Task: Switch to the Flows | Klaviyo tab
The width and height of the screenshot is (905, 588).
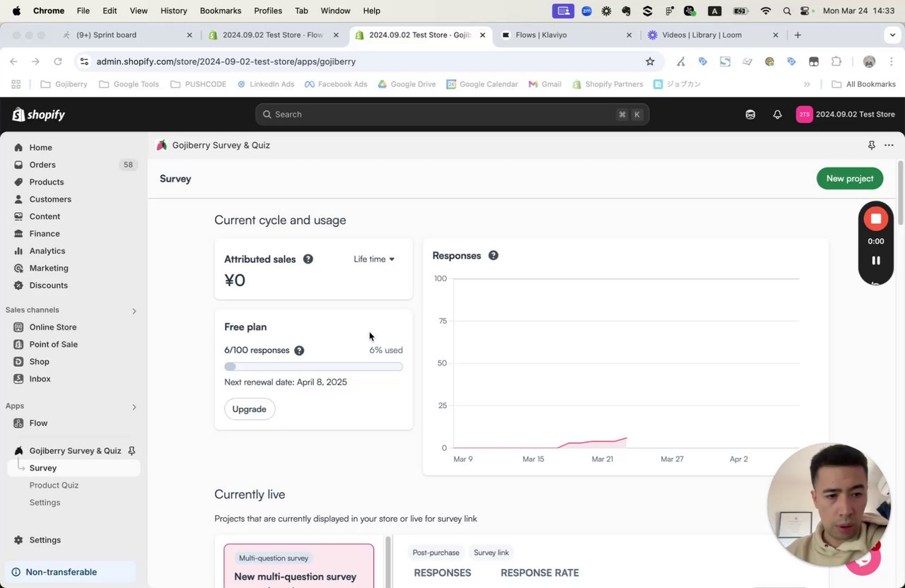Action: coord(565,35)
